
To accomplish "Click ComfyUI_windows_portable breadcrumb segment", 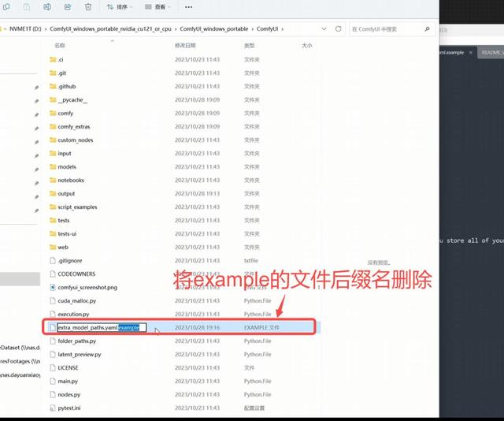I will click(213, 28).
